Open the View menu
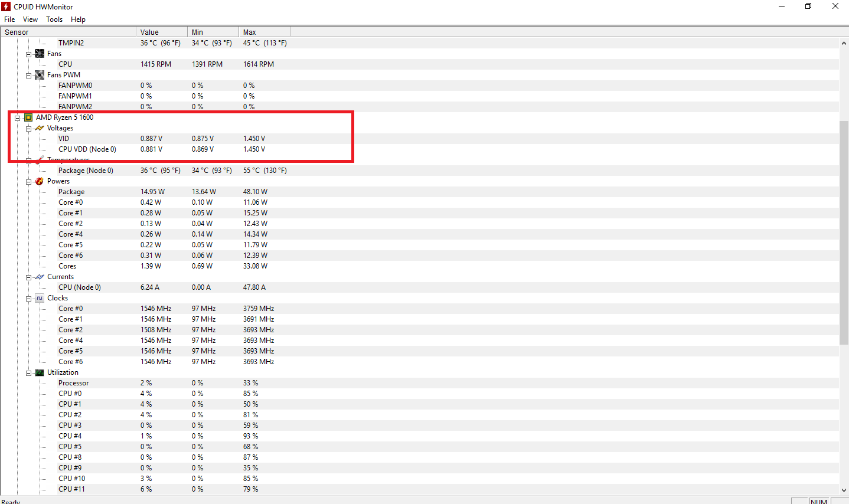 pos(30,19)
